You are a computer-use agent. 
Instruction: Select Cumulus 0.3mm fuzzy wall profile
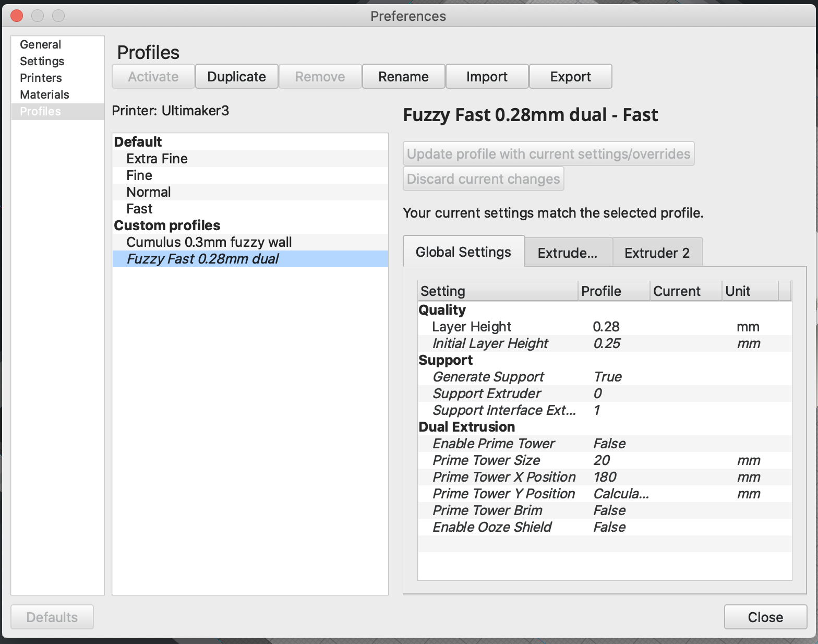coord(250,242)
